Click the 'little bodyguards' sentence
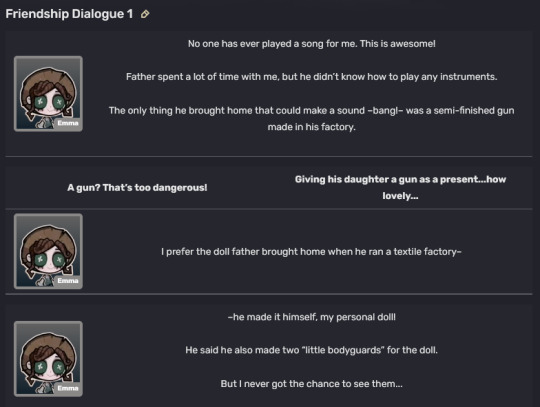This screenshot has width=540, height=407. [x=311, y=350]
